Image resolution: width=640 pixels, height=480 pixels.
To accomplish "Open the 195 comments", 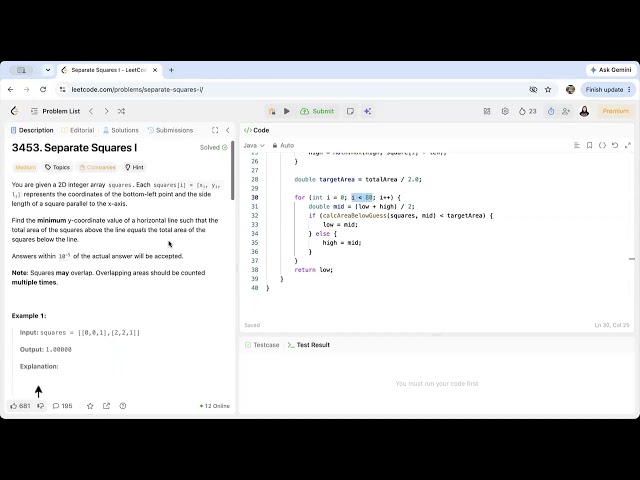I will click(x=62, y=406).
